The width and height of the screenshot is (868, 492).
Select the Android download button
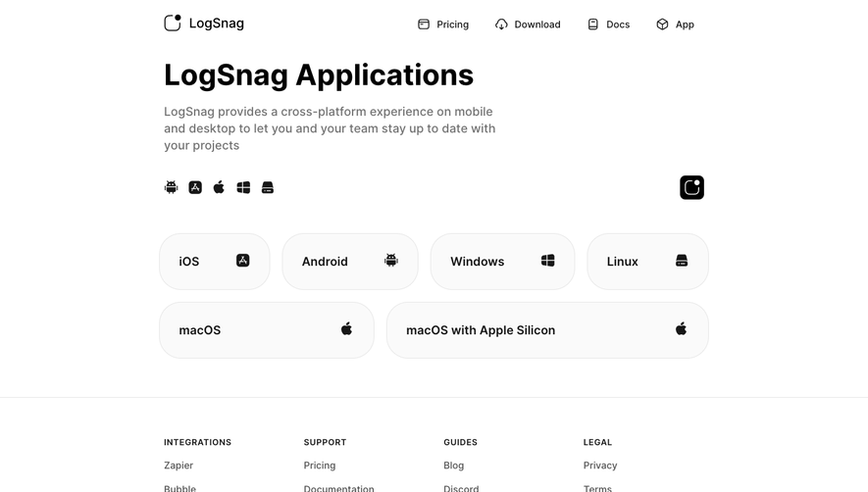pyautogui.click(x=350, y=262)
